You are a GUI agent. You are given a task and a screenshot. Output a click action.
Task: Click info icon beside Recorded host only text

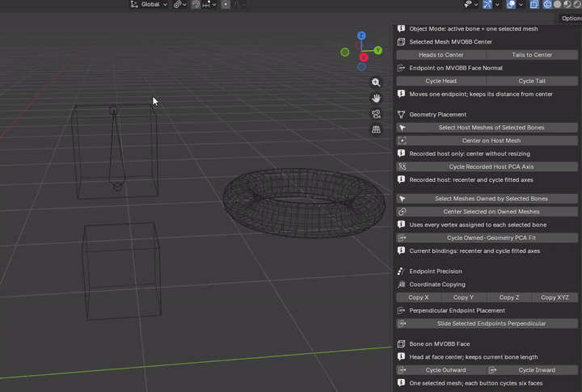click(401, 154)
